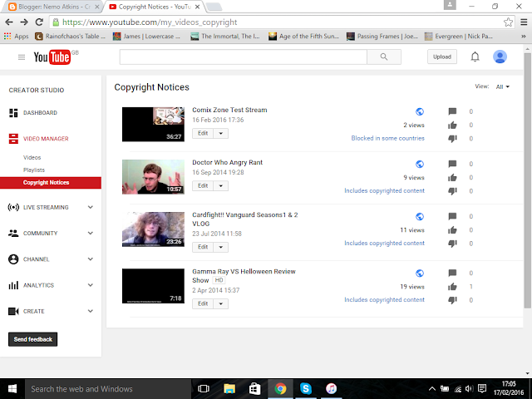Click public globe icon for Doctor Who Angry Rant
Viewport: 532px width, 399px height.
coord(420,165)
